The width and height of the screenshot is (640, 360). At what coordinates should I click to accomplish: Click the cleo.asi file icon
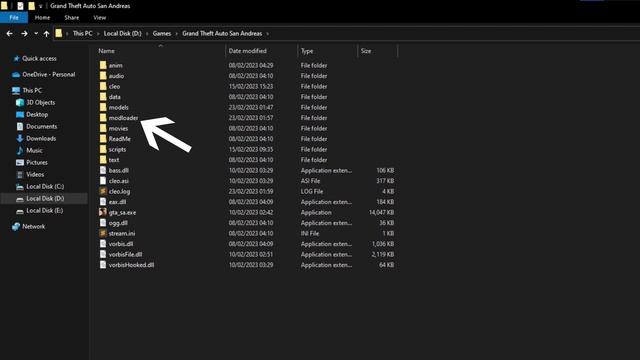103,181
